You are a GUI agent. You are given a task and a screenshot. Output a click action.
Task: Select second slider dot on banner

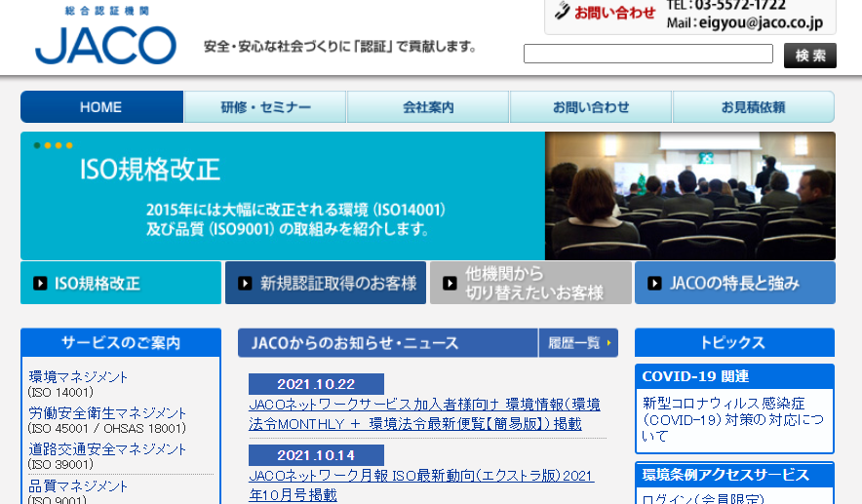coord(48,145)
